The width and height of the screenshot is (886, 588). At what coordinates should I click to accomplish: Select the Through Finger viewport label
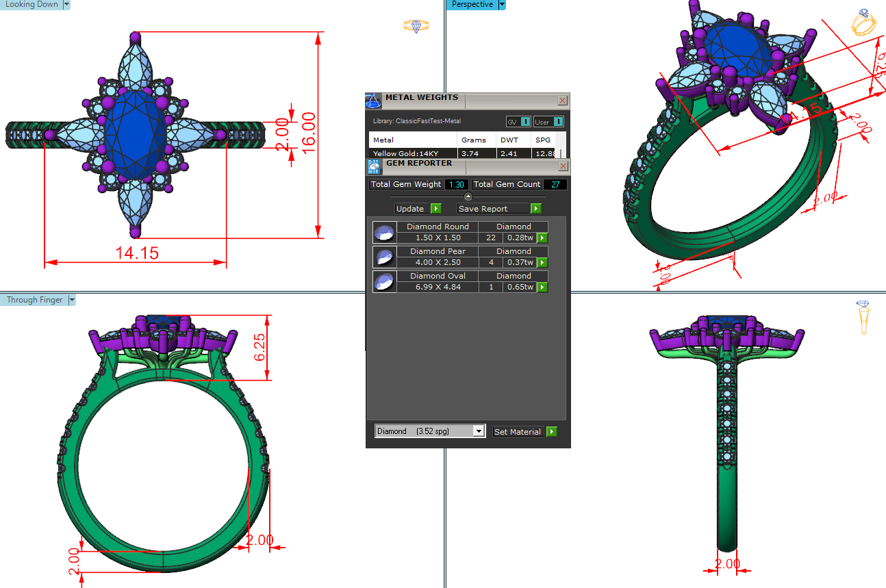point(34,300)
